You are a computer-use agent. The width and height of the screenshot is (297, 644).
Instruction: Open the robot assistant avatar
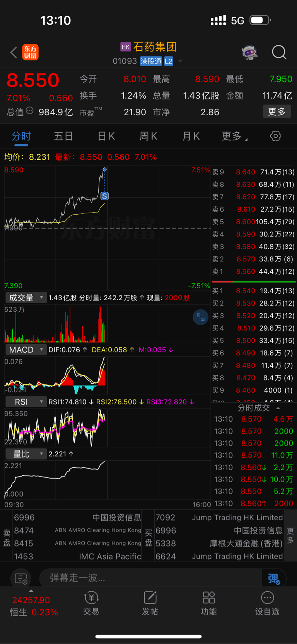(x=250, y=52)
